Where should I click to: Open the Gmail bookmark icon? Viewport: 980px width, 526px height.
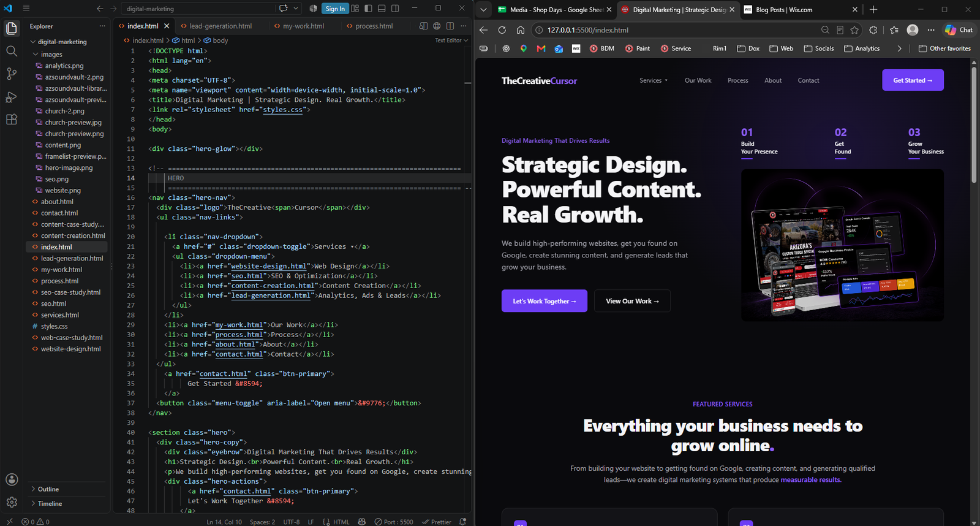(541, 48)
